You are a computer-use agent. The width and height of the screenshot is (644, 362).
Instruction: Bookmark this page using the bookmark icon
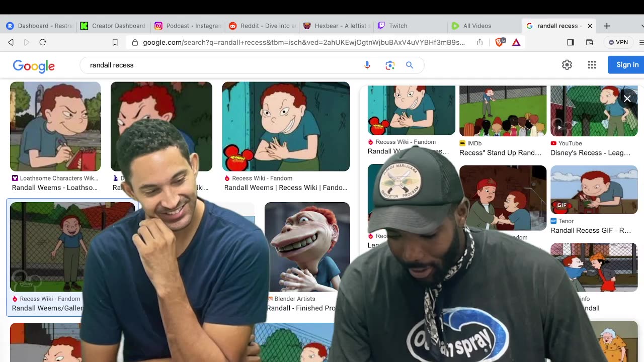tap(115, 42)
